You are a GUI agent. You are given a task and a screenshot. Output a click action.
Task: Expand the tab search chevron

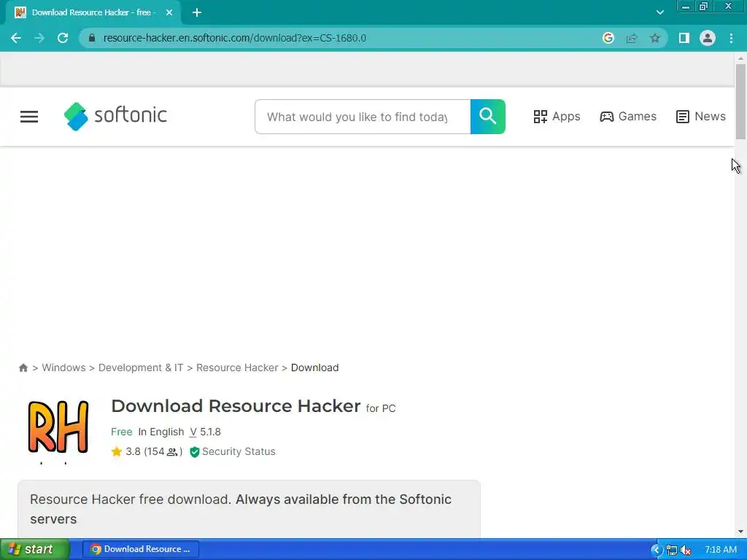[x=659, y=12]
